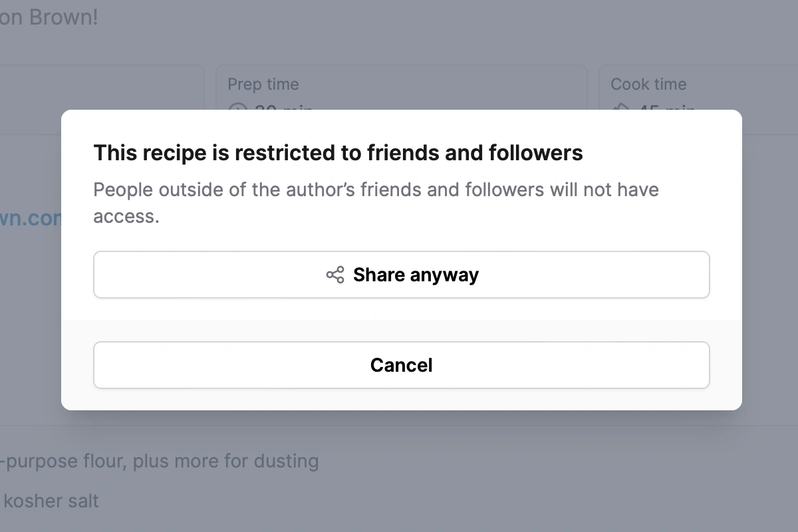Click the Cook time label
Image resolution: width=798 pixels, height=532 pixels.
[x=648, y=84]
